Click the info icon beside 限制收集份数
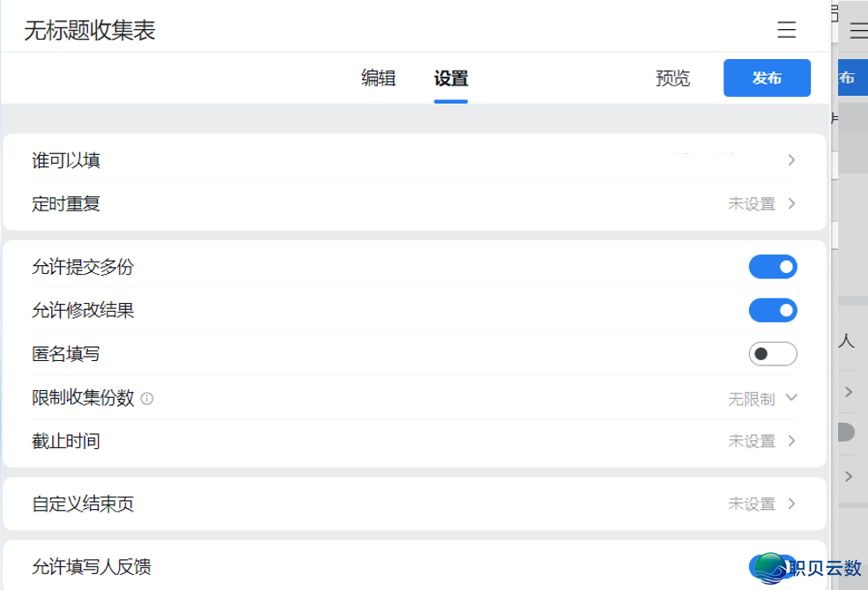The width and height of the screenshot is (868, 590). tap(147, 399)
